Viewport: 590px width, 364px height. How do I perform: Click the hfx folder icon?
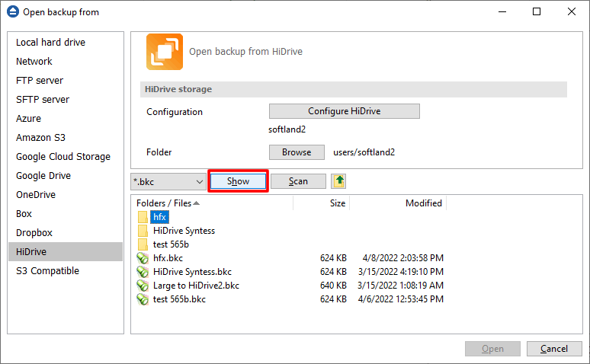point(143,217)
